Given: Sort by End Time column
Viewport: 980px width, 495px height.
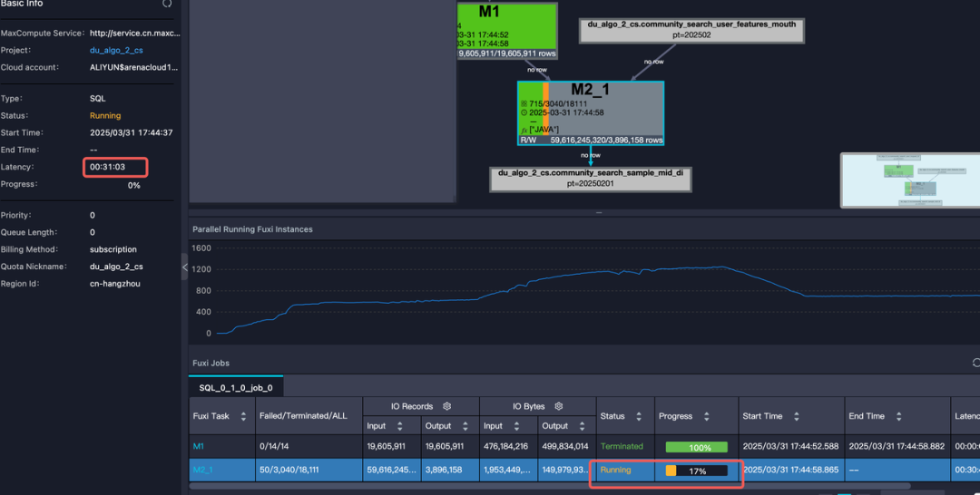Looking at the screenshot, I should tap(898, 416).
